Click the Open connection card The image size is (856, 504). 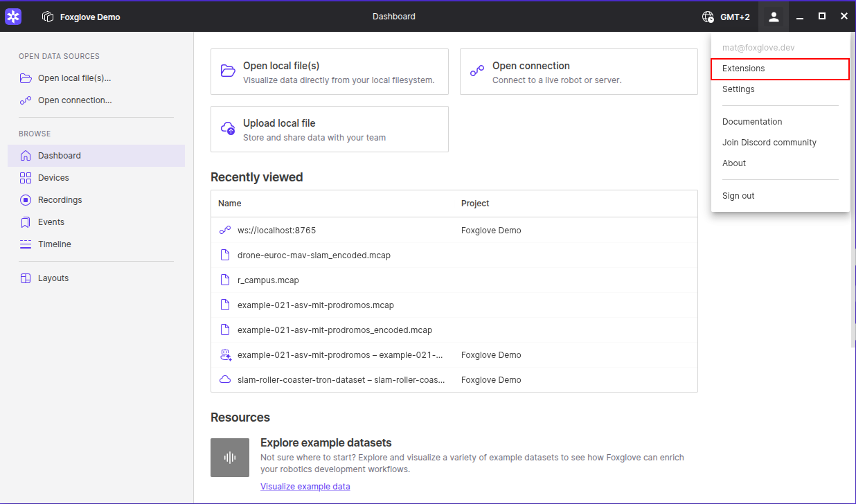578,72
